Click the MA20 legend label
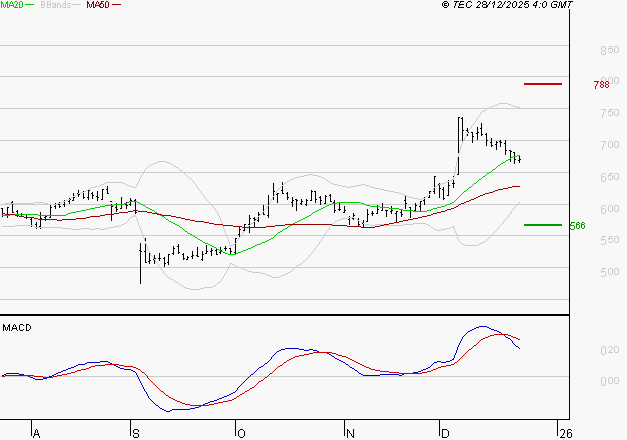Image resolution: width=627 pixels, height=440 pixels. (12, 5)
